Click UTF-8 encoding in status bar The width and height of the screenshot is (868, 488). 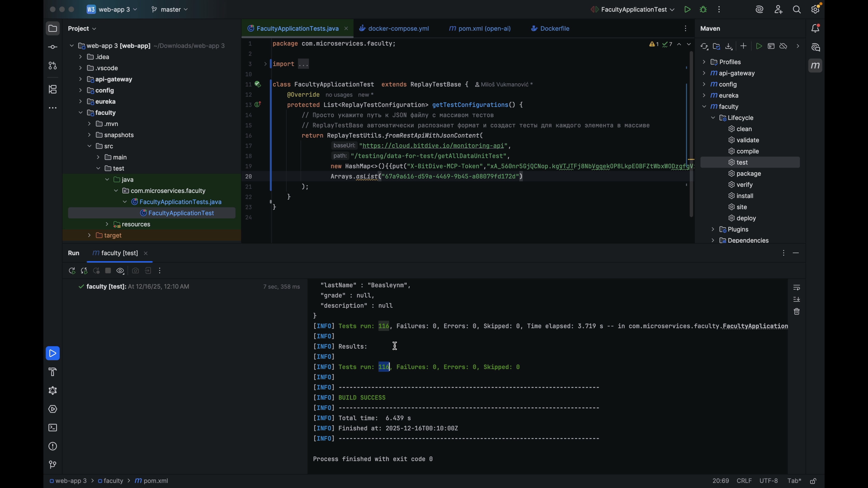[x=769, y=481]
